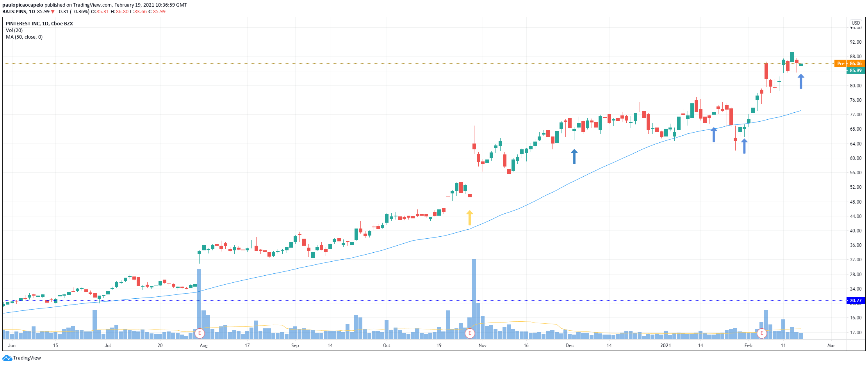Click the Dec label on time axis
868x365 pixels.
[x=570, y=346]
